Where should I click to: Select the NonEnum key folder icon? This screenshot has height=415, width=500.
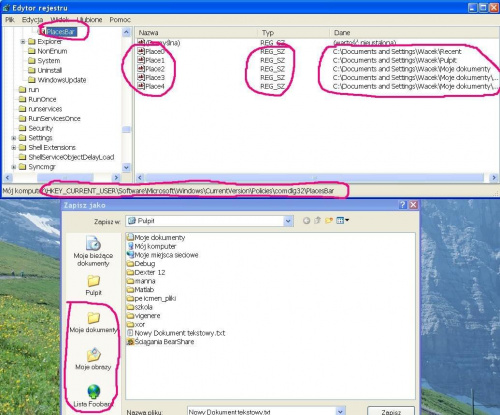[x=32, y=51]
